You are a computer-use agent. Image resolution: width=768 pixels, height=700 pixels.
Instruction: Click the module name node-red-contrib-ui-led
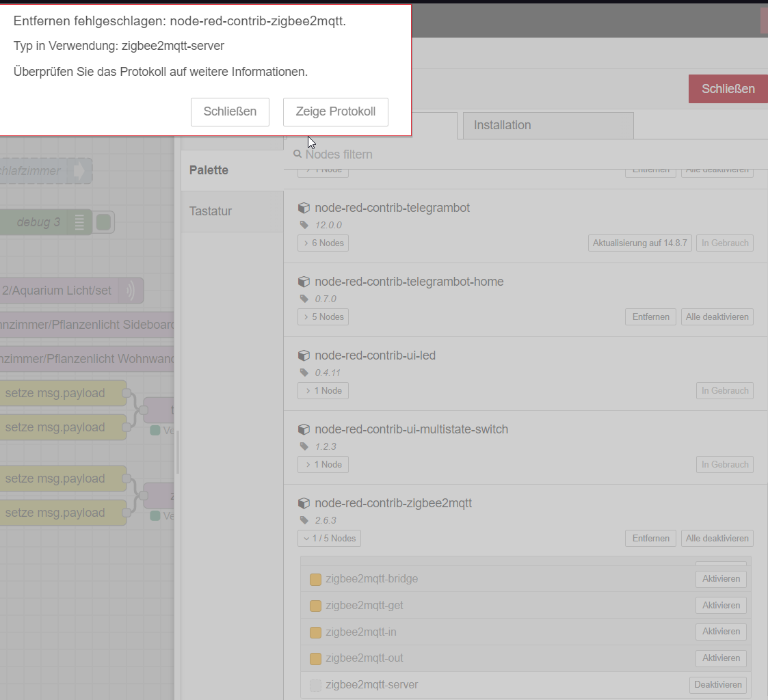[375, 356]
